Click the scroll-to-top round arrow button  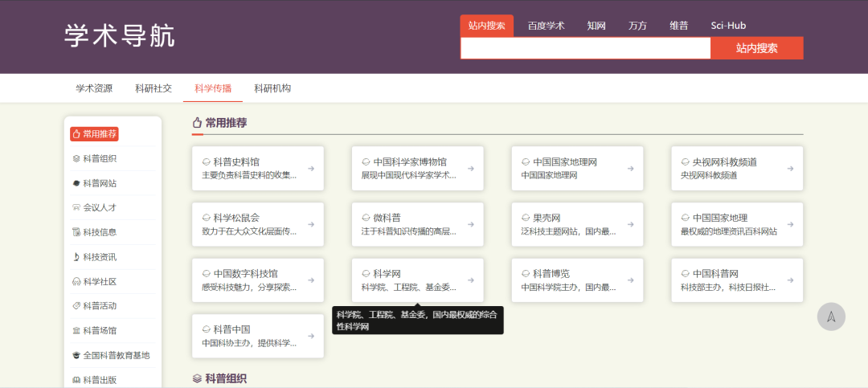click(831, 317)
